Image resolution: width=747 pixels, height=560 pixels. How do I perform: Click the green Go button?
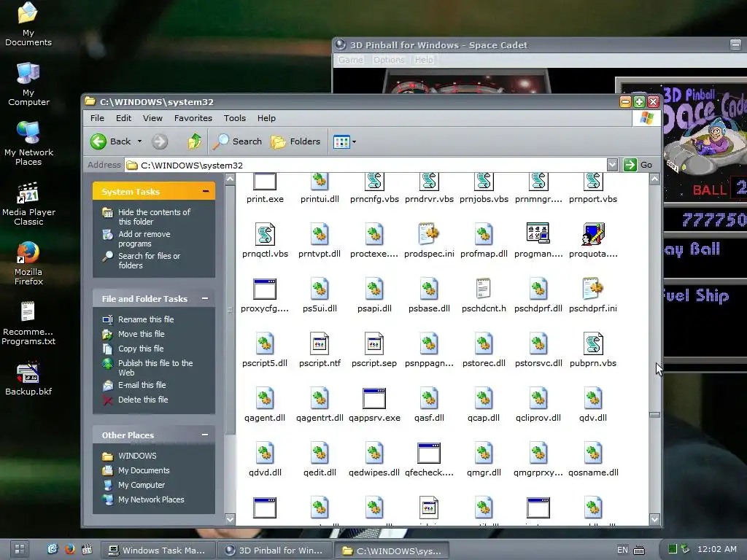click(x=638, y=165)
